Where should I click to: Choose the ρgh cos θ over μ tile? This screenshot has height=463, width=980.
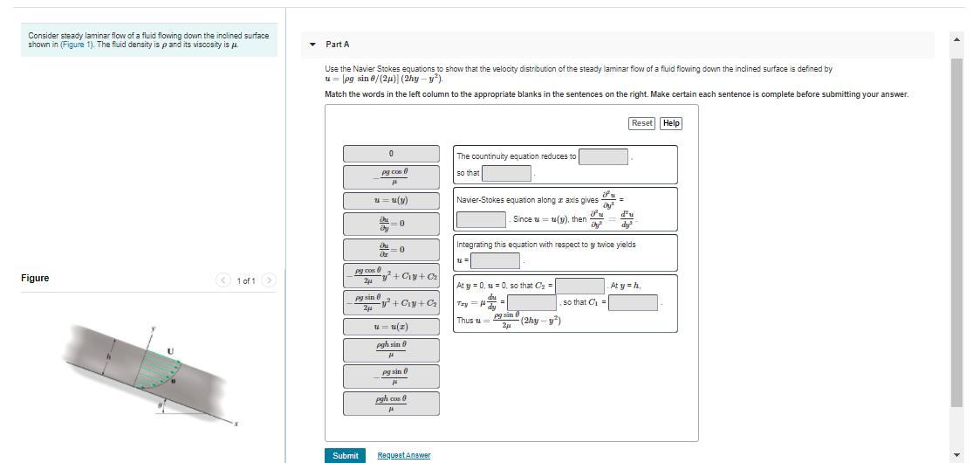(x=391, y=404)
